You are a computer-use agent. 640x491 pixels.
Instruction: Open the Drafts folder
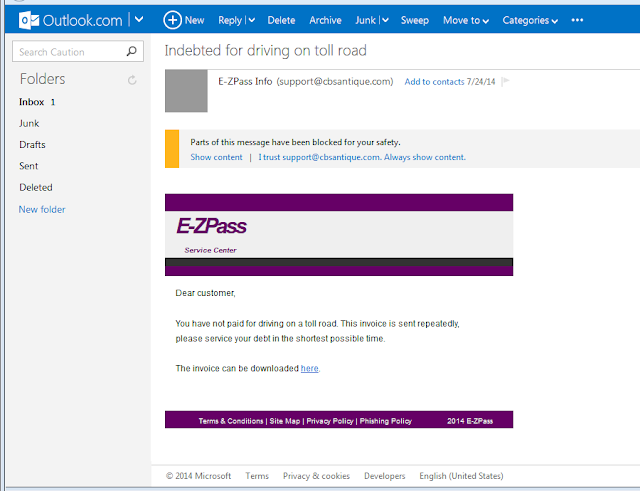pos(32,144)
